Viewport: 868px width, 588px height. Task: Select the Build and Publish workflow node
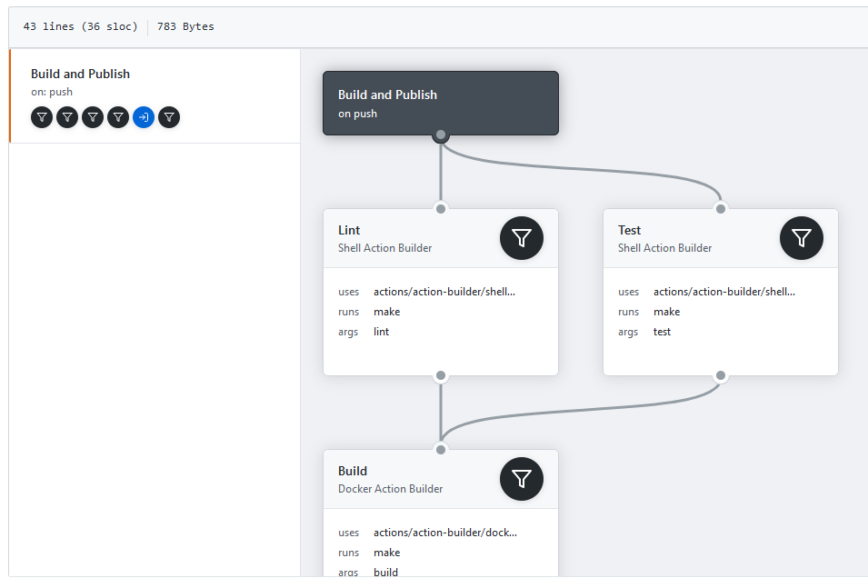441,103
